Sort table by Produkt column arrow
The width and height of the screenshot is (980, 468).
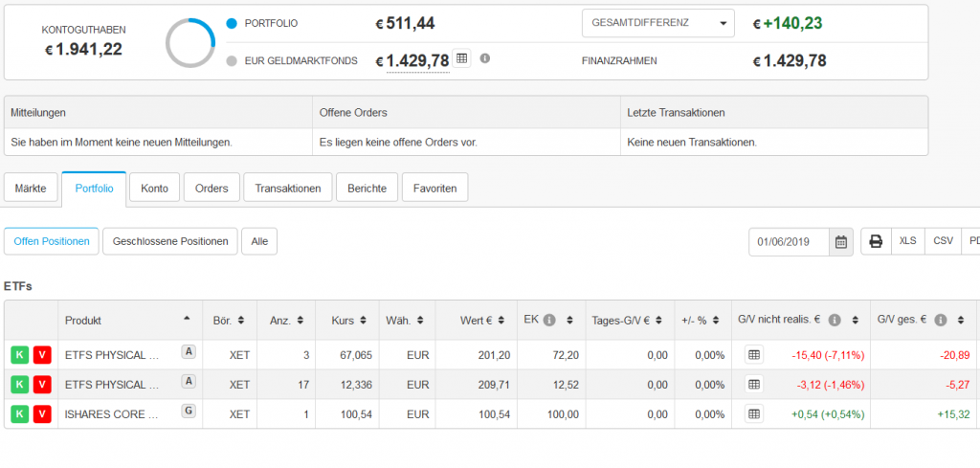(186, 320)
